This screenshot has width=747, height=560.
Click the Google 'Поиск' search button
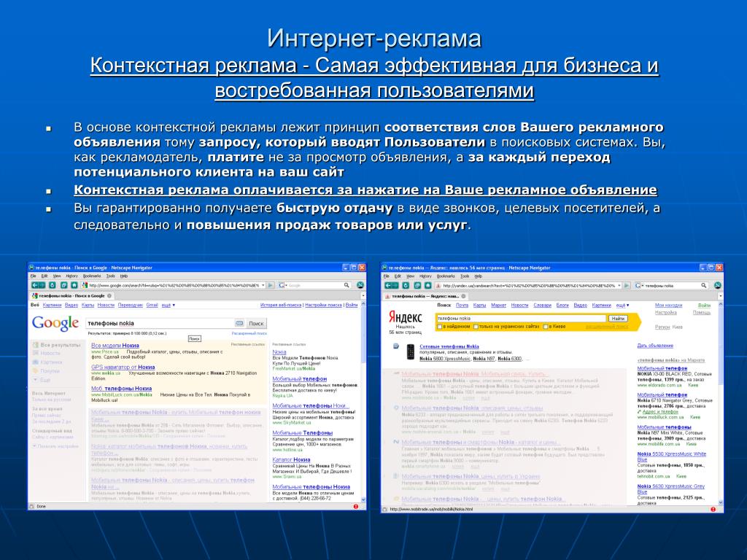pos(256,323)
